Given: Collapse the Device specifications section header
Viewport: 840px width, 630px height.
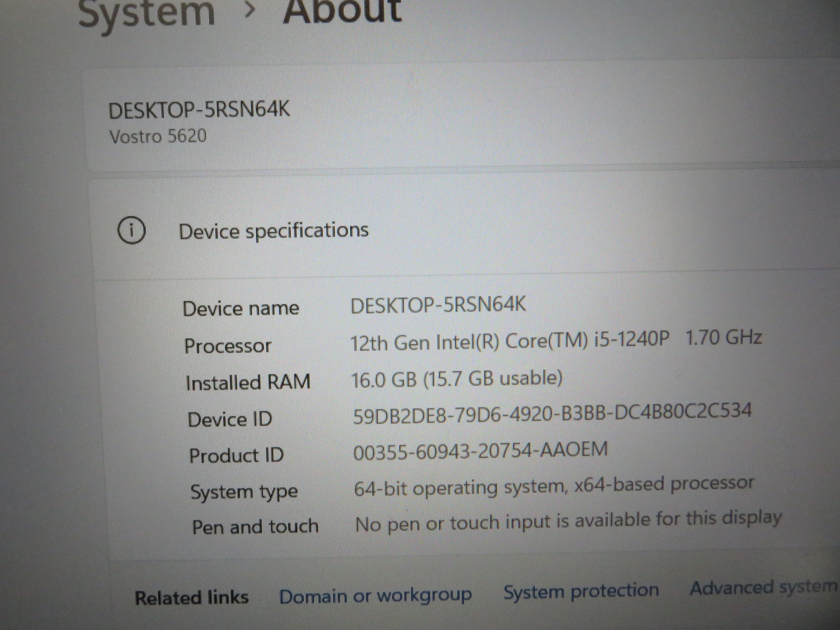Looking at the screenshot, I should tap(274, 231).
